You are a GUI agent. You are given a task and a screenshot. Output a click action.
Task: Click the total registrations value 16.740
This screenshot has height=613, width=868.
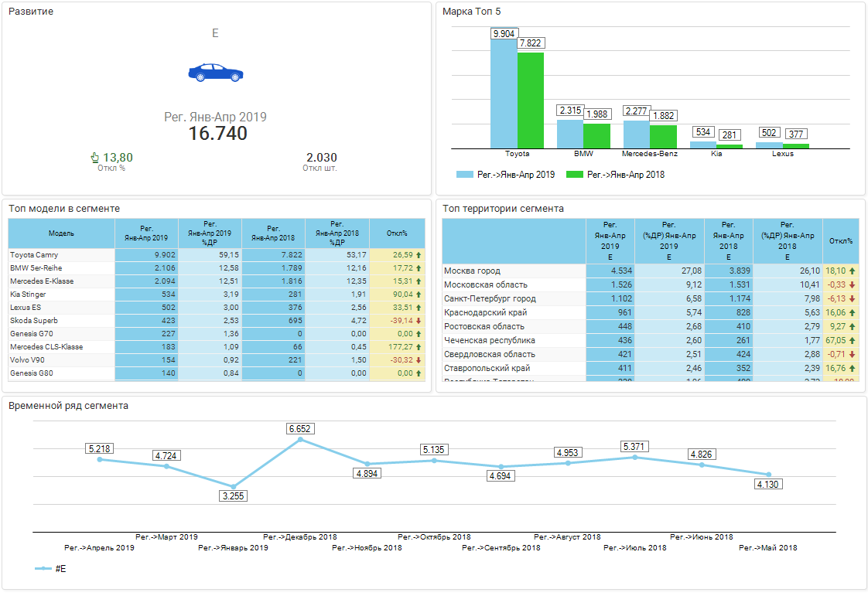(217, 133)
